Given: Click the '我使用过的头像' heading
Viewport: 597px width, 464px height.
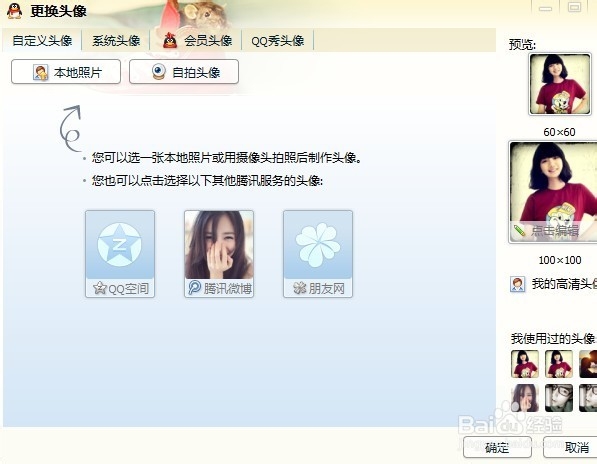Looking at the screenshot, I should 553,338.
